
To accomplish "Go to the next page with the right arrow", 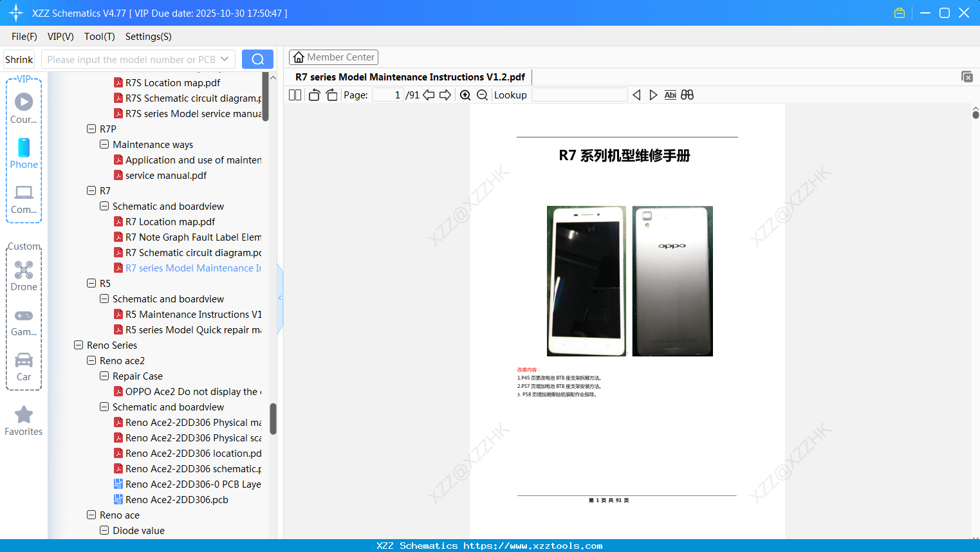I will pos(445,95).
